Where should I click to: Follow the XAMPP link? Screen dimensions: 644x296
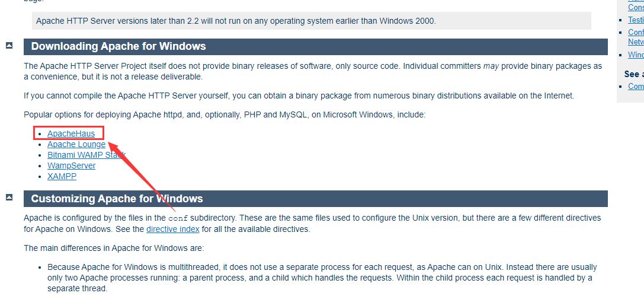[62, 176]
